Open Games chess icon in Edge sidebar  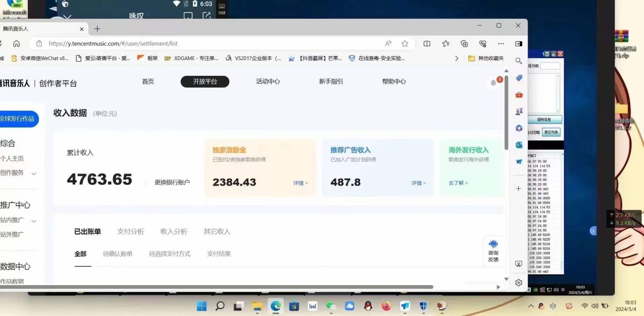[519, 111]
